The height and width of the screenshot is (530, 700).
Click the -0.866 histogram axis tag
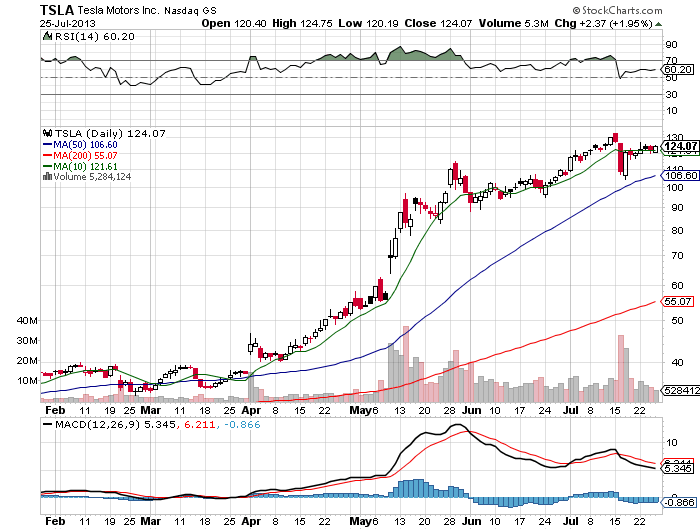679,502
